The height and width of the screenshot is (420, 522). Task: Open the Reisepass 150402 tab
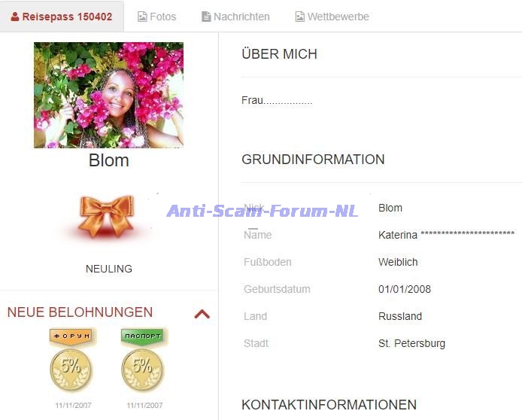62,17
